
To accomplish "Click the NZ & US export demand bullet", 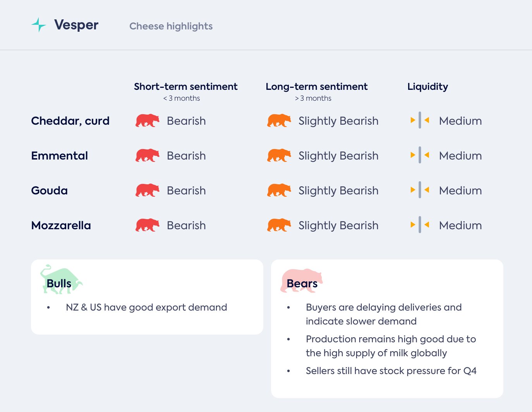I will tap(146, 307).
